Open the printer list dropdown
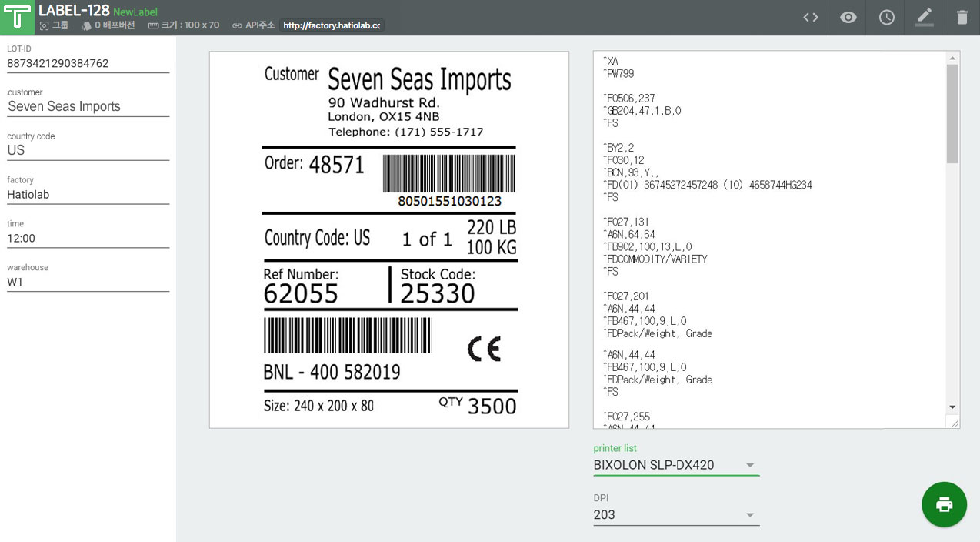Screen dimensions: 980x542 coord(676,465)
